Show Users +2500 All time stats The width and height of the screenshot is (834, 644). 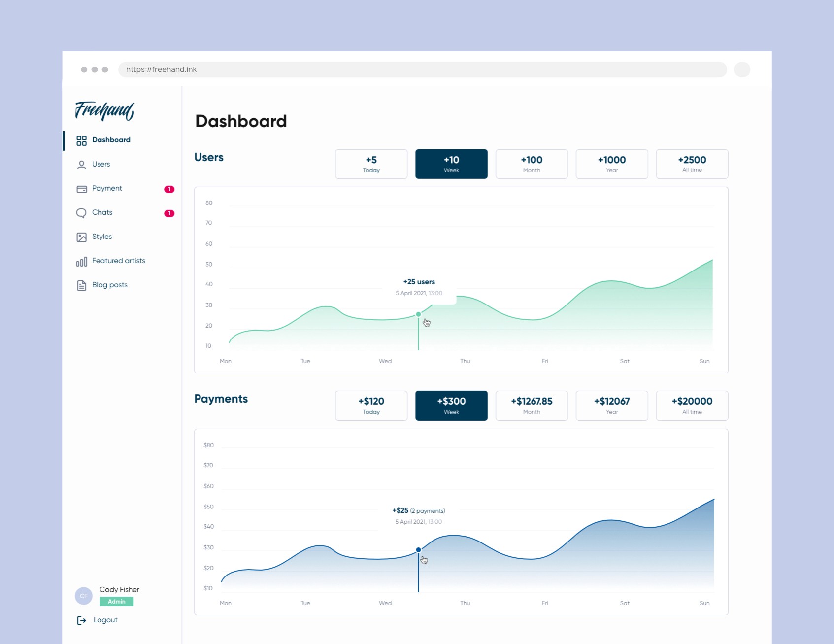(692, 164)
